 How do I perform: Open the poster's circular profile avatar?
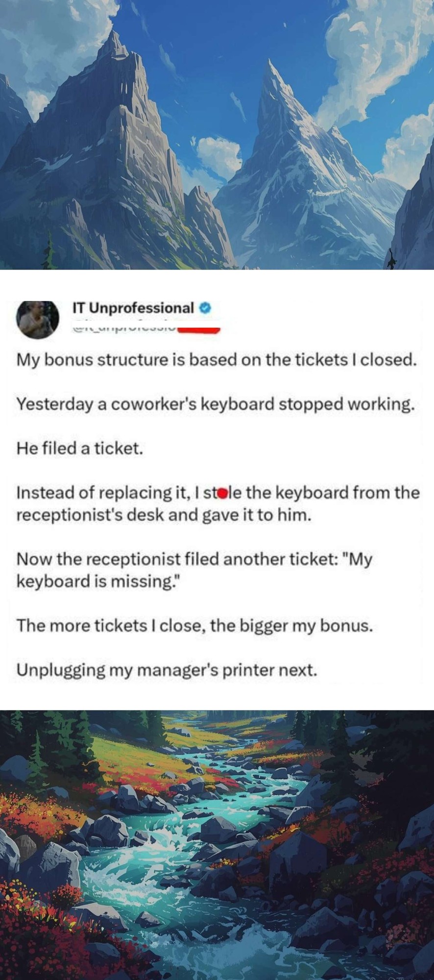(38, 319)
